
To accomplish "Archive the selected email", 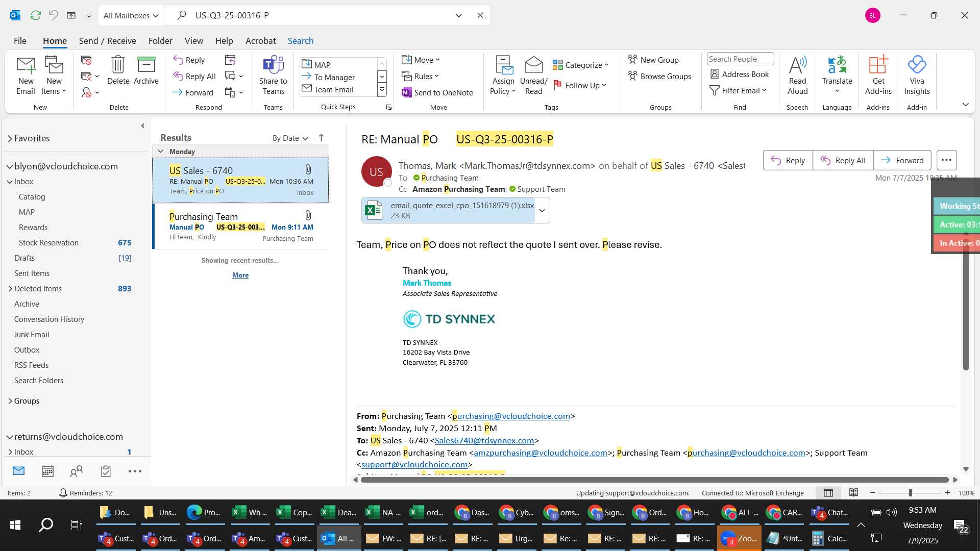I will [146, 70].
